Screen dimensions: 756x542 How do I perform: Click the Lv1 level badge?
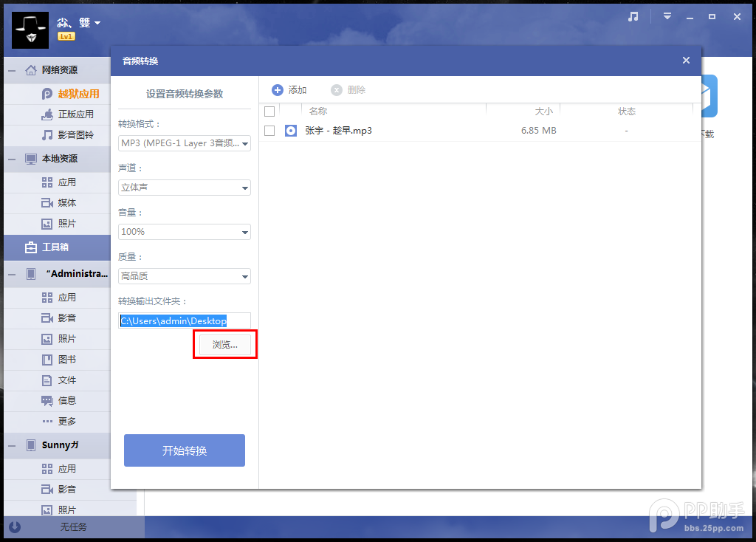66,36
